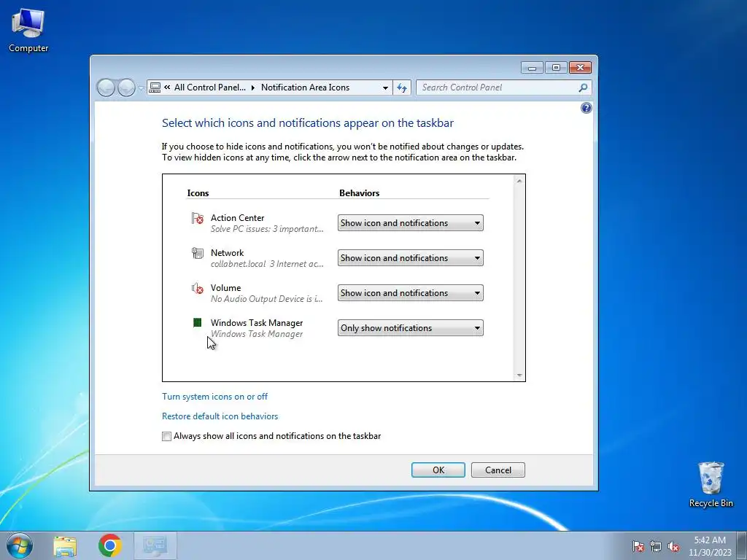The width and height of the screenshot is (747, 560).
Task: Open the recent pages dropdown next to Forward
Action: coord(141,88)
